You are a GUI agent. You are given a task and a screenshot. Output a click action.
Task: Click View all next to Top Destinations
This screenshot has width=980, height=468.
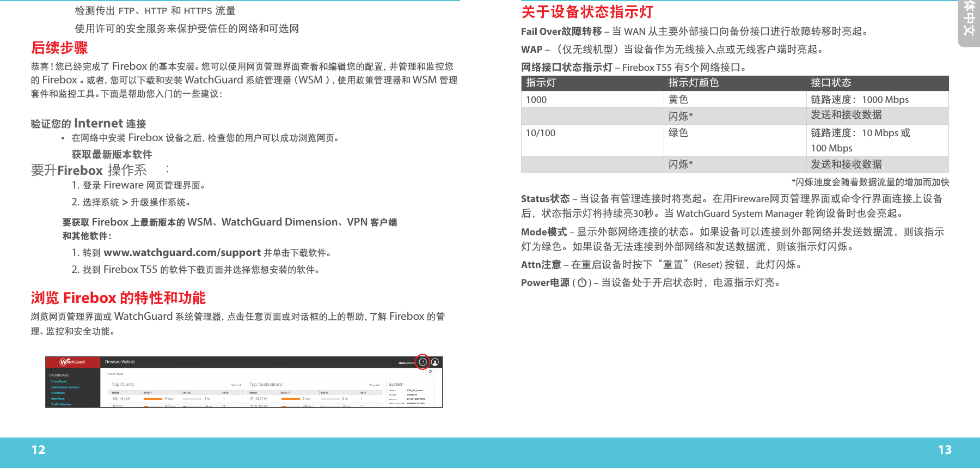tap(374, 385)
